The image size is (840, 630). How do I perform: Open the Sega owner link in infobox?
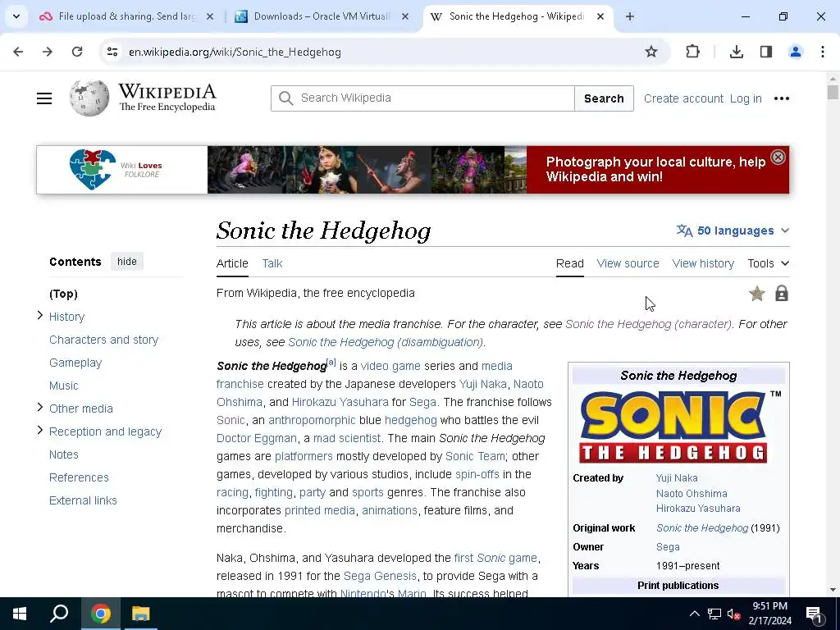(x=668, y=547)
